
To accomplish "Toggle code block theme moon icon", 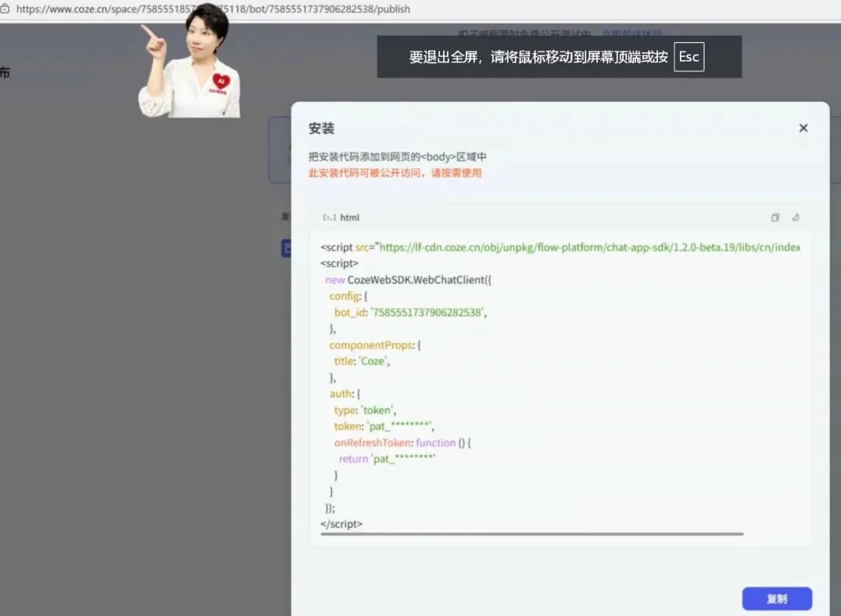I will coord(795,217).
